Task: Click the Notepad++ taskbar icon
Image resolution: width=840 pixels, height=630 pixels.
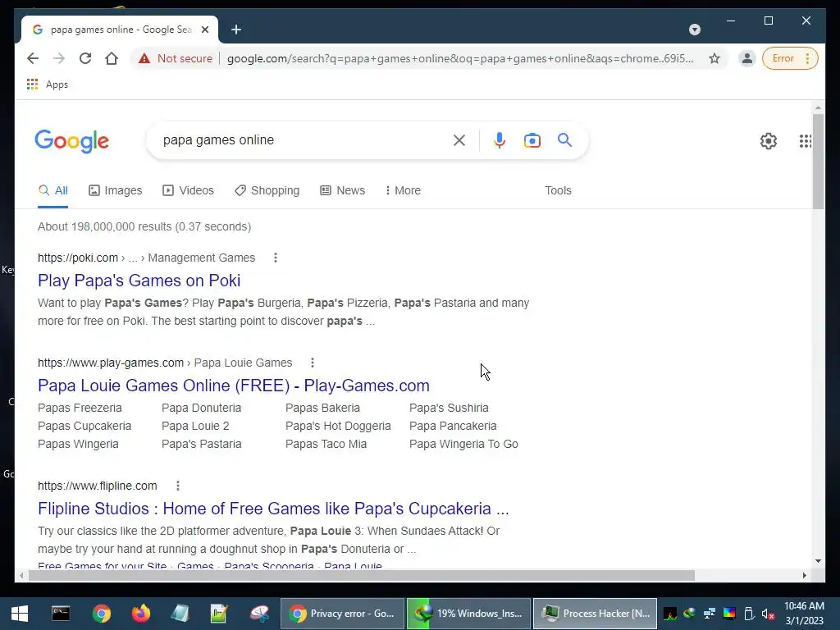Action: click(x=219, y=614)
